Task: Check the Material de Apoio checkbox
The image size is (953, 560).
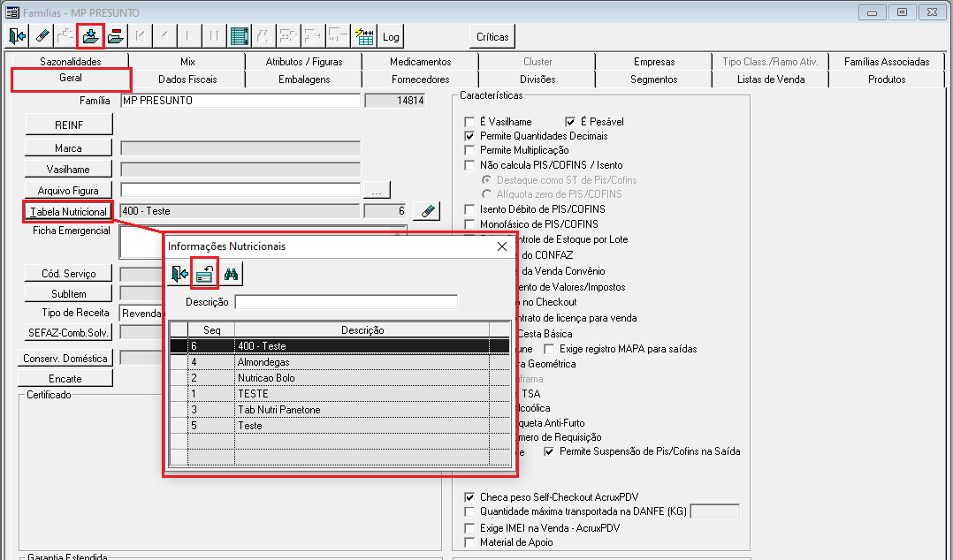Action: pyautogui.click(x=469, y=542)
